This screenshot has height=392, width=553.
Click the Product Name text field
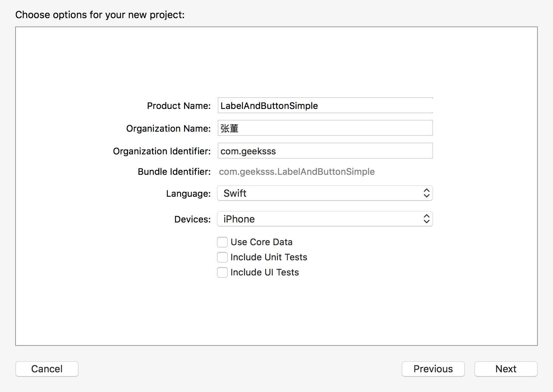point(325,106)
